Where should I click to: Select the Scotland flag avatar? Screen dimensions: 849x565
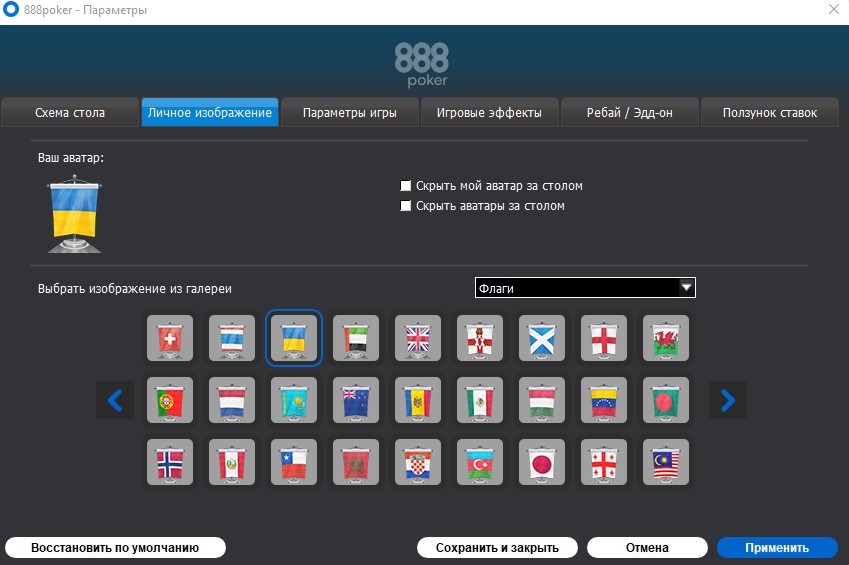click(542, 338)
